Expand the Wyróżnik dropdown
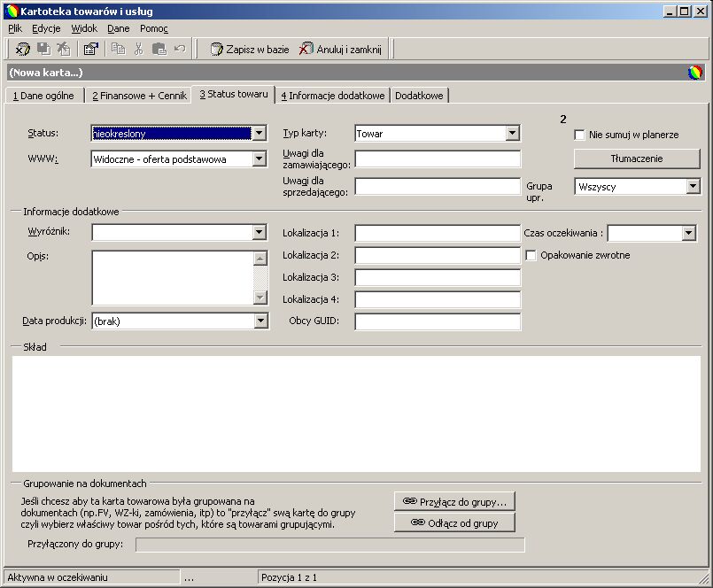Viewport: 713px width, 588px height. click(x=260, y=232)
